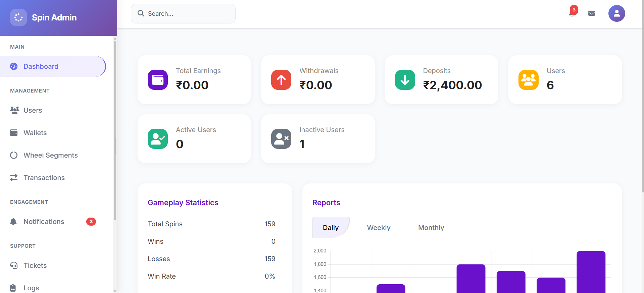Click the red Withdrawals arrow icon
Viewport: 644px width, 293px height.
coord(281,80)
